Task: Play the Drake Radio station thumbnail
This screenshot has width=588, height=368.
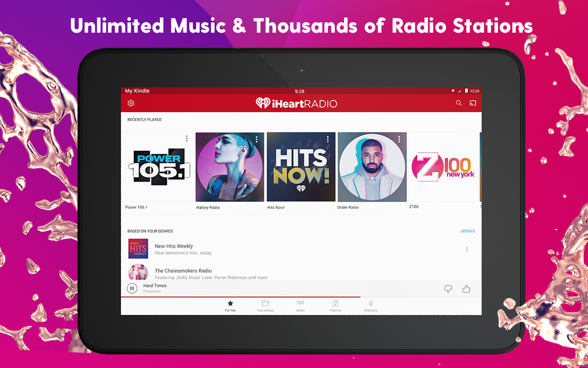Action: [372, 167]
